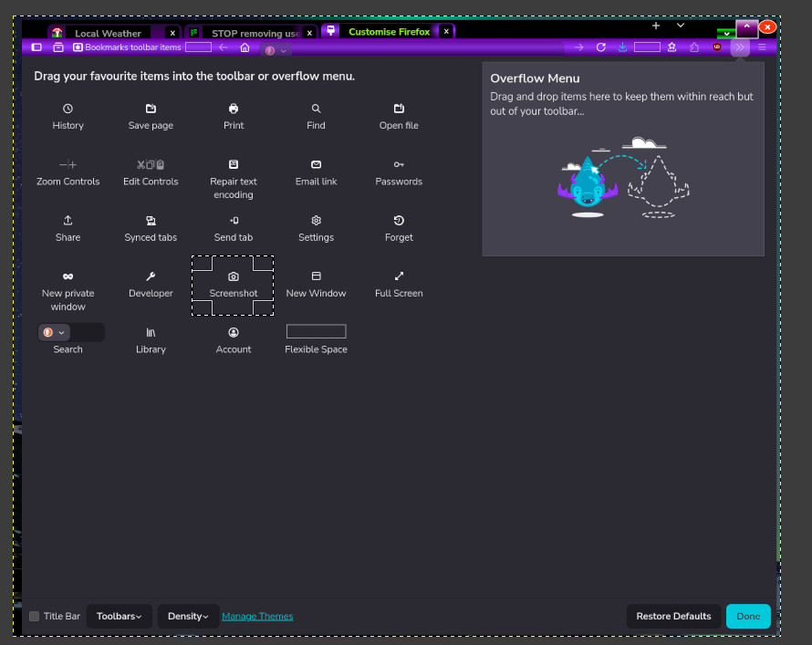Select the Find palette item
The height and width of the screenshot is (645, 812).
[x=316, y=117]
